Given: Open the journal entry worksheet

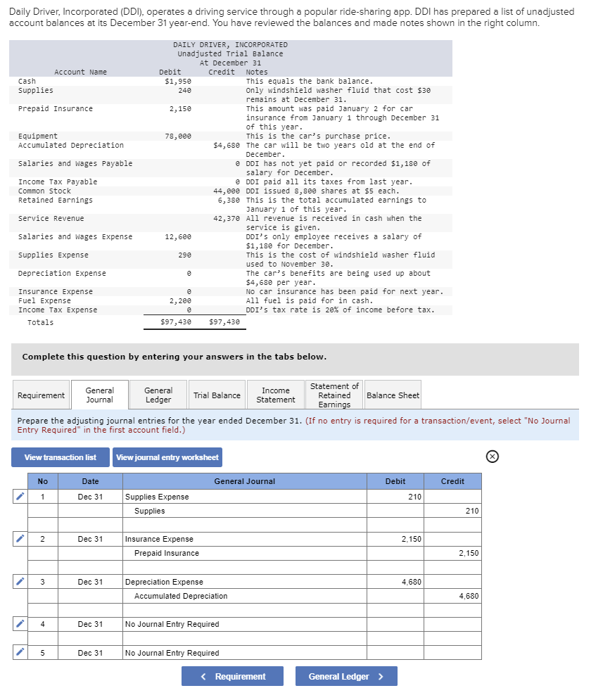Looking at the screenshot, I should [167, 457].
